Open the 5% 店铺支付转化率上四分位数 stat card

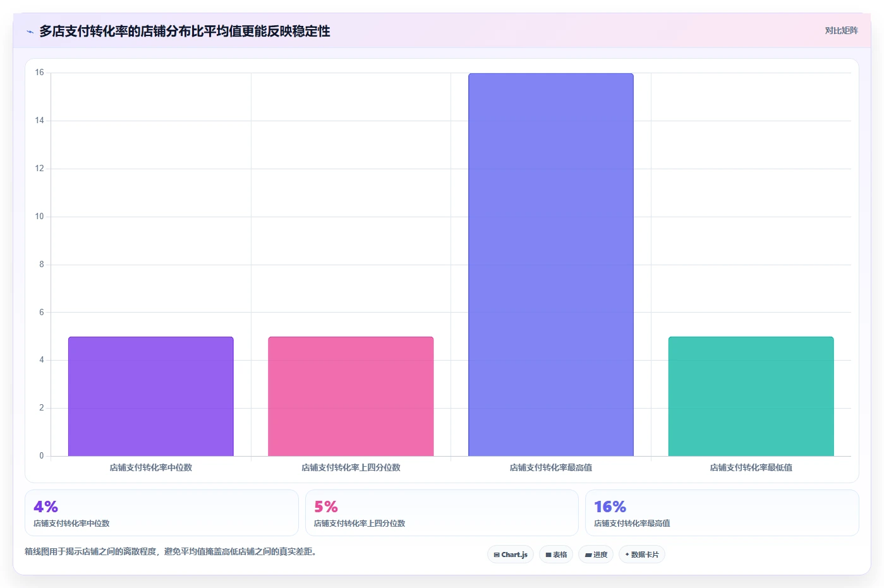point(442,513)
